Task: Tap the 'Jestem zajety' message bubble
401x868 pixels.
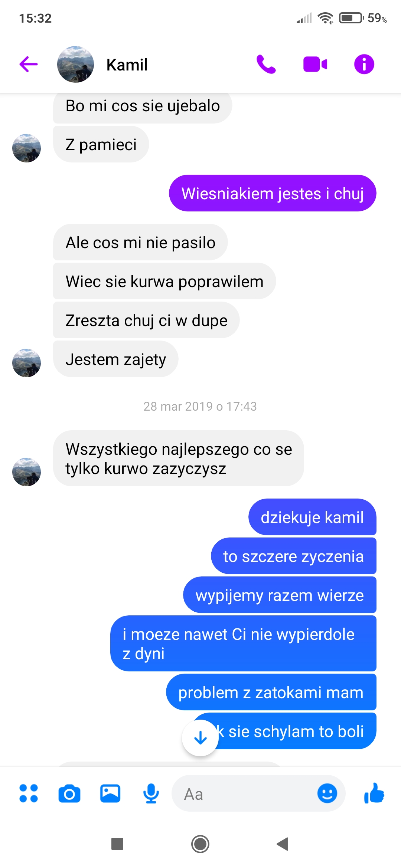Action: pos(116,359)
